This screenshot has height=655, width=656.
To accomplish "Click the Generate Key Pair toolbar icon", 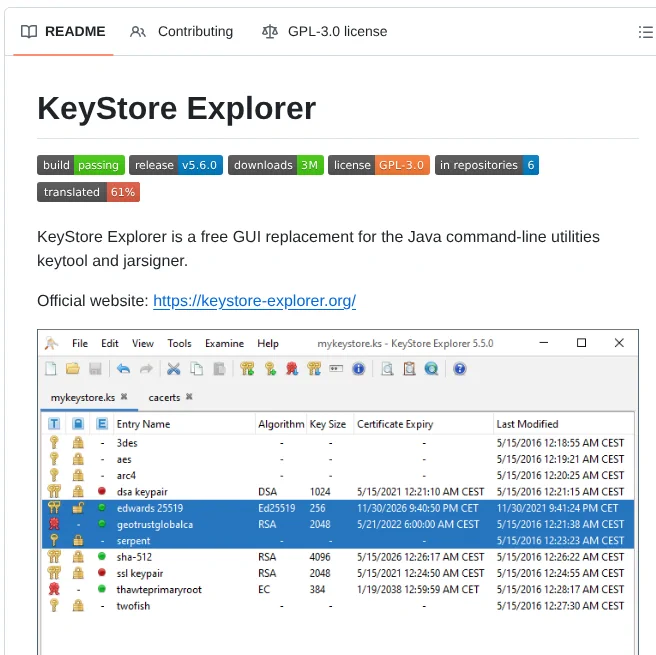I will pos(247,369).
